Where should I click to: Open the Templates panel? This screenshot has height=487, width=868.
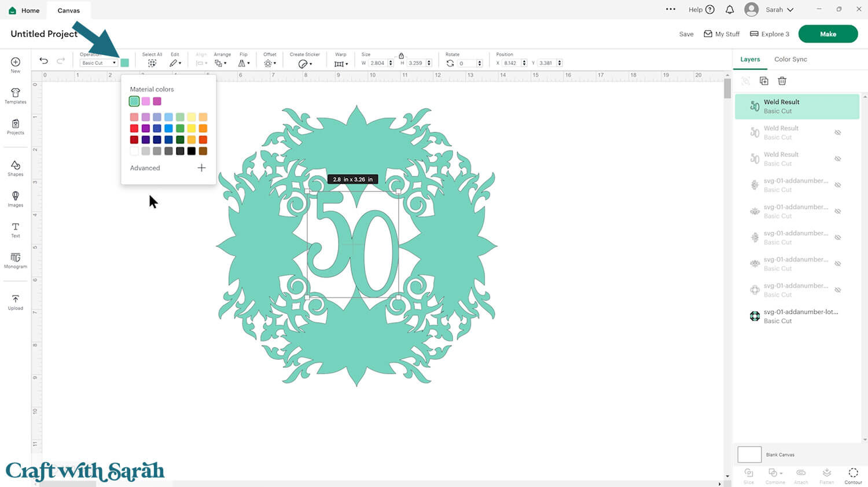pyautogui.click(x=16, y=95)
